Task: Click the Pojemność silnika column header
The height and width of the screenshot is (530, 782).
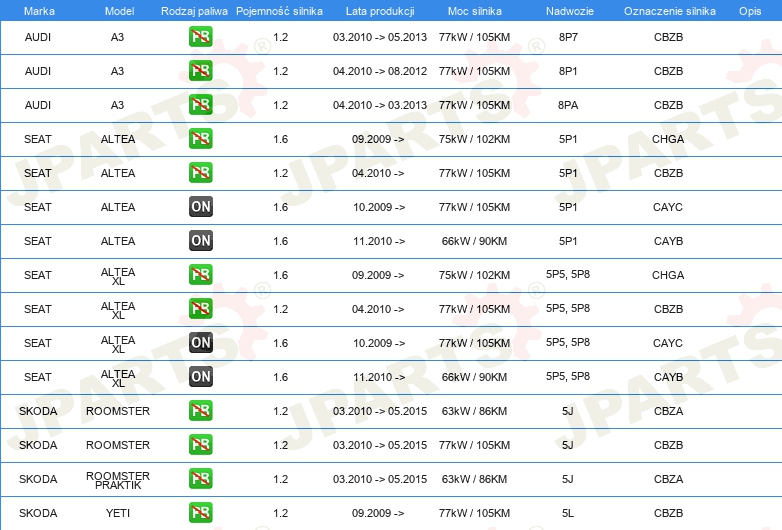Action: 279,11
